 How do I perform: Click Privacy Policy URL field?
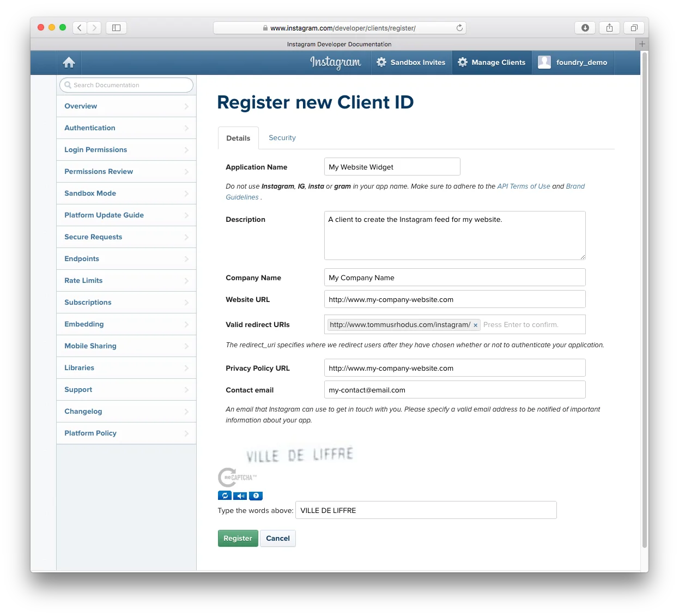click(455, 368)
